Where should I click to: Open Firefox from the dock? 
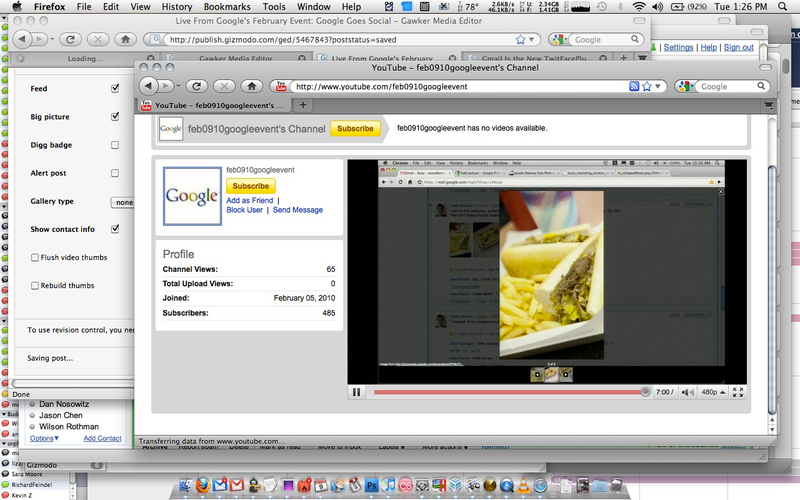pyautogui.click(x=203, y=485)
